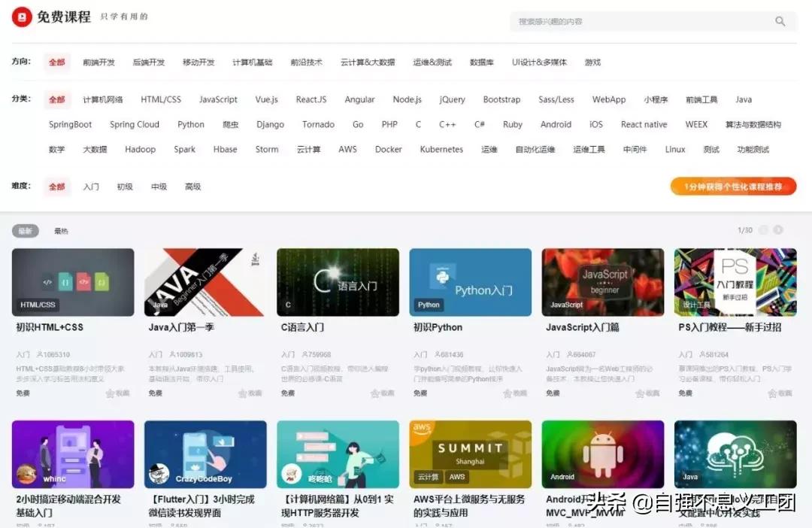Open the Python category filter
The image size is (812, 528).
(x=191, y=124)
